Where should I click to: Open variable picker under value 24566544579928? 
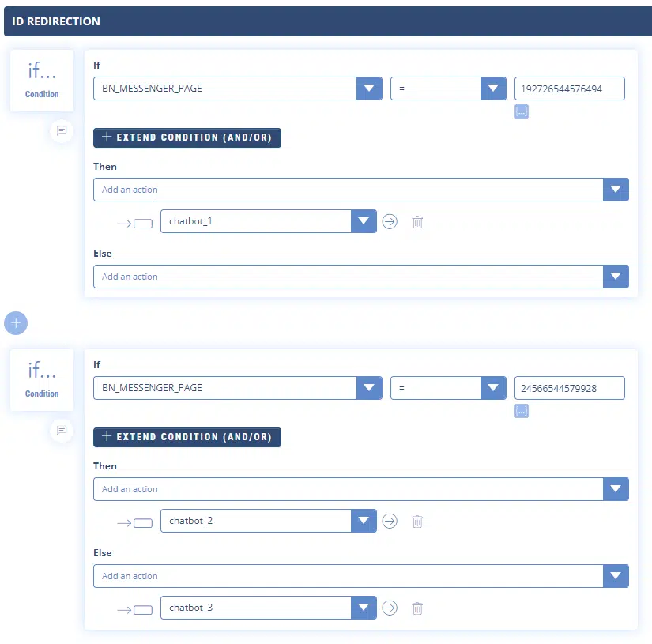pos(521,411)
